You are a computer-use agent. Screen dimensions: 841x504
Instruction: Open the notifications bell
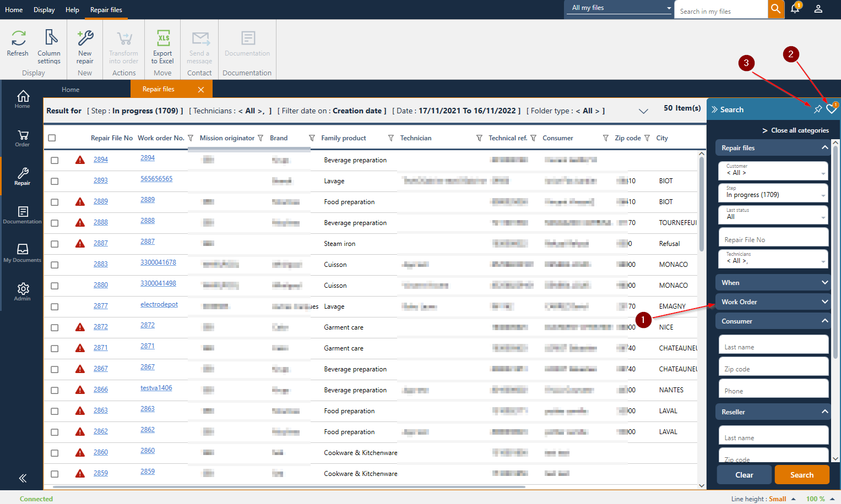pos(795,9)
